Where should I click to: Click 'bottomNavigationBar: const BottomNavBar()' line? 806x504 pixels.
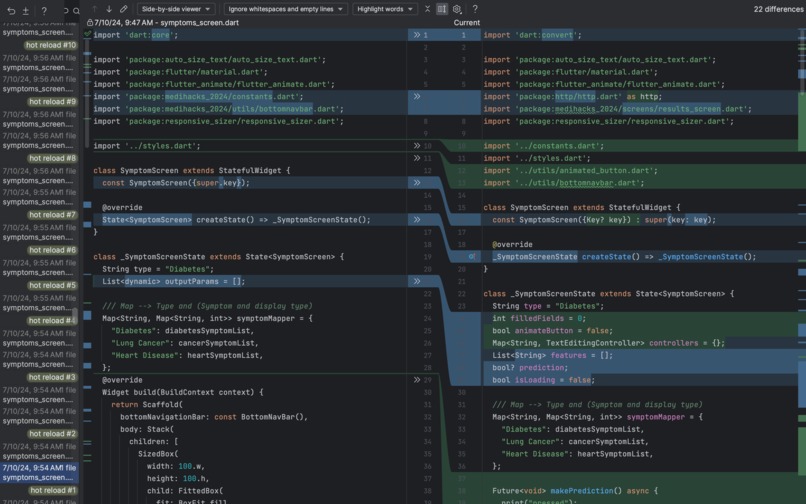click(x=214, y=417)
